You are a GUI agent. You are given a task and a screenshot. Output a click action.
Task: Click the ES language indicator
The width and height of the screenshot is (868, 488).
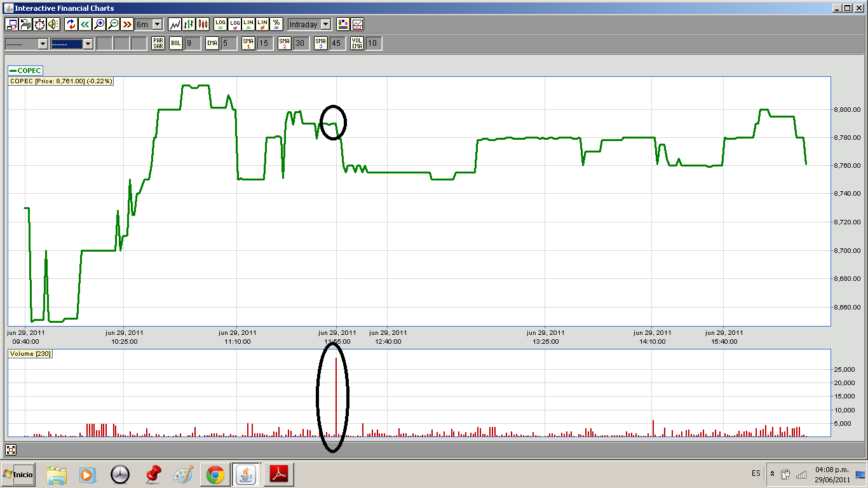(756, 473)
